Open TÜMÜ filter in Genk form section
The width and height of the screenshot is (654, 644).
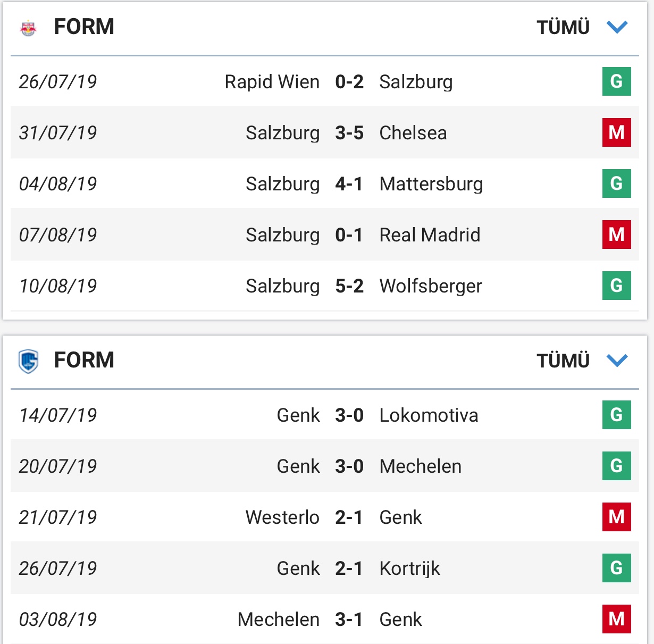563,361
